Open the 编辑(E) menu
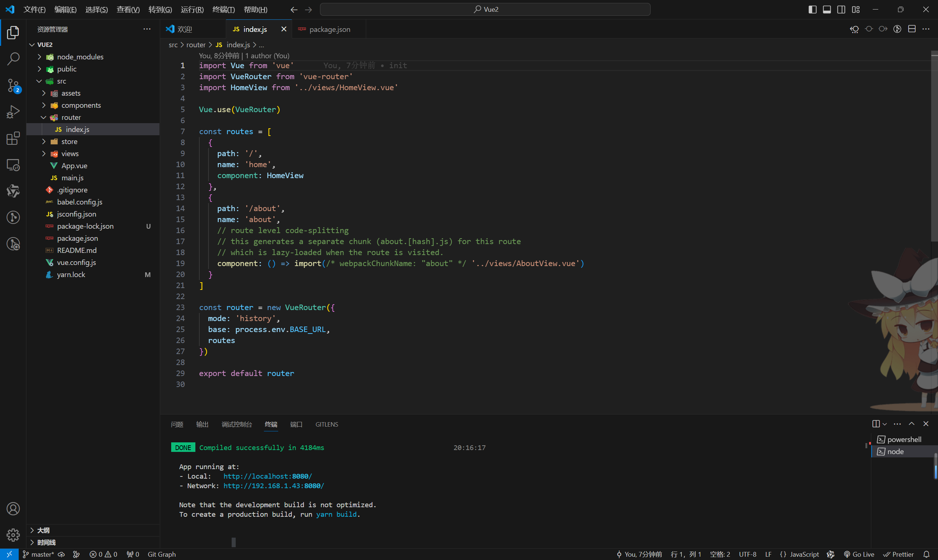This screenshot has width=938, height=560. point(65,10)
